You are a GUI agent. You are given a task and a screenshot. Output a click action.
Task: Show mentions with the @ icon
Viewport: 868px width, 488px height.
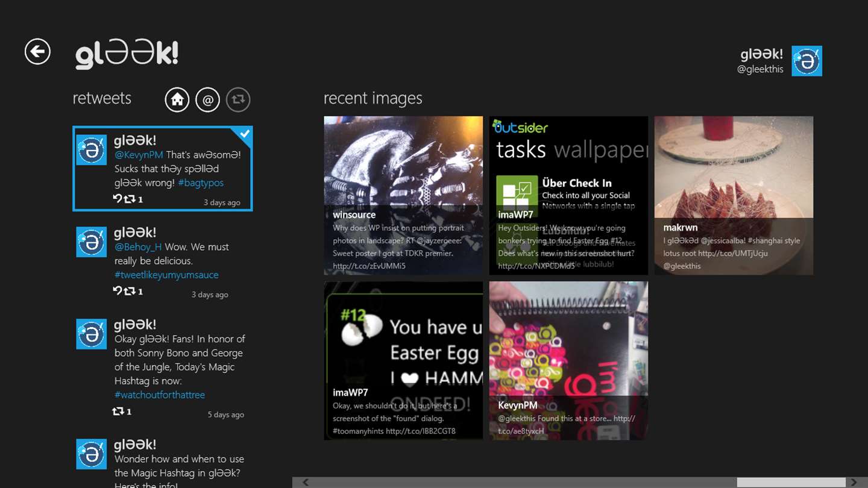(207, 100)
